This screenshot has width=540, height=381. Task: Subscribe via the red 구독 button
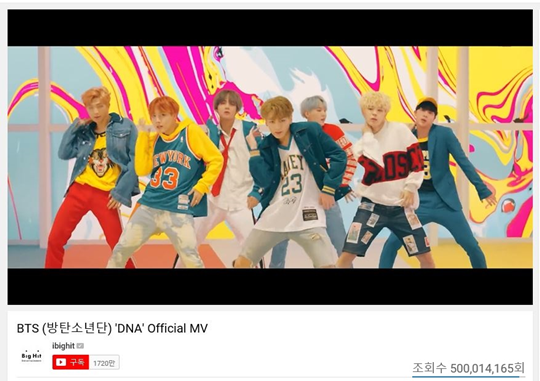tap(71, 362)
